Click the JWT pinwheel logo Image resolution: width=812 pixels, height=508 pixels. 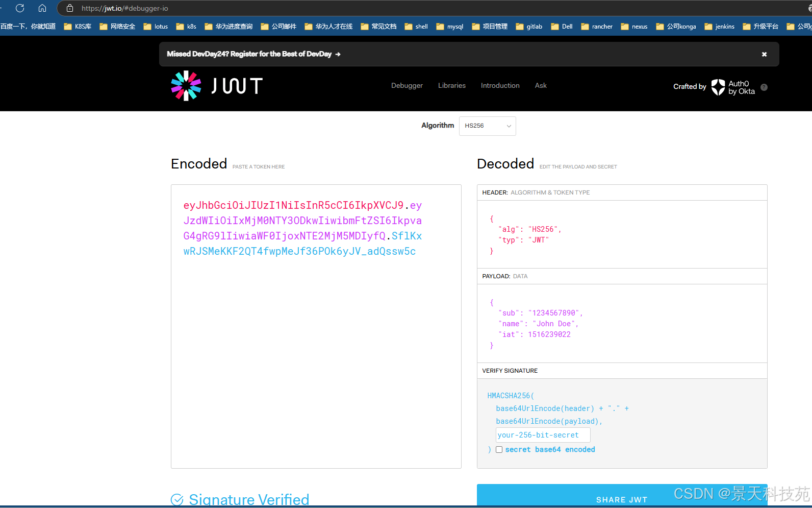click(186, 86)
